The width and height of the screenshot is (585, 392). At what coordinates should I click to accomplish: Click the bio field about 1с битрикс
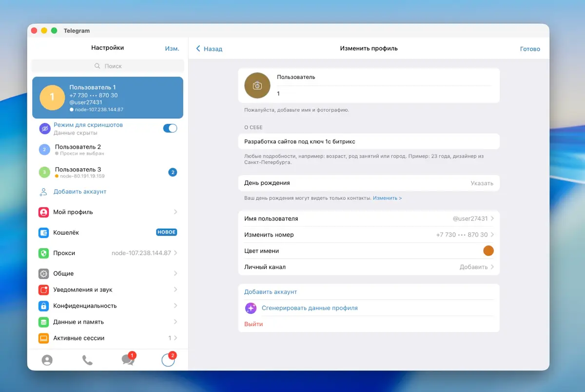pos(369,141)
